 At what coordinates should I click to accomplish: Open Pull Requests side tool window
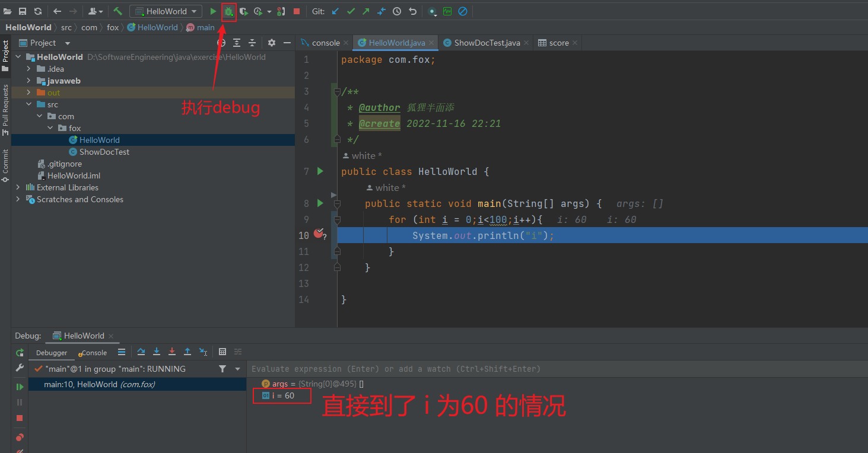coord(5,110)
